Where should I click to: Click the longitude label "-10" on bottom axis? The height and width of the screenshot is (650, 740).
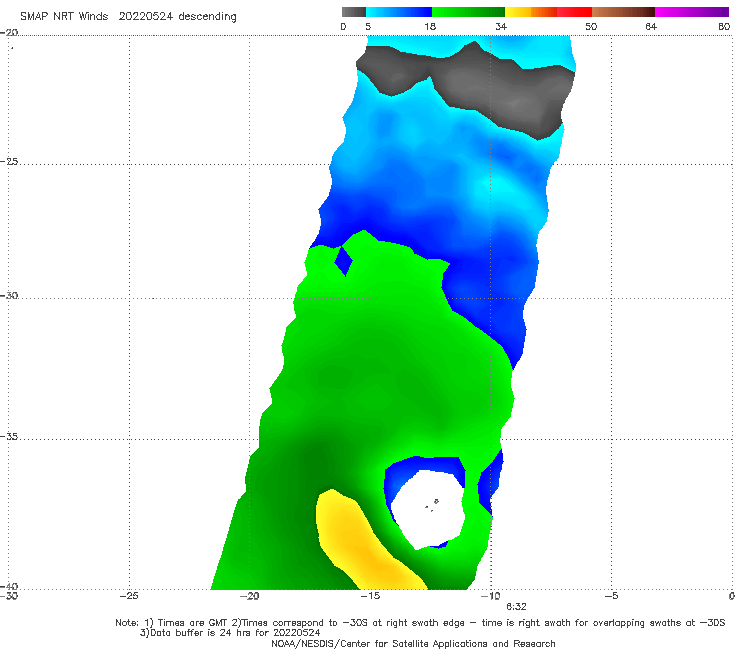click(x=490, y=596)
